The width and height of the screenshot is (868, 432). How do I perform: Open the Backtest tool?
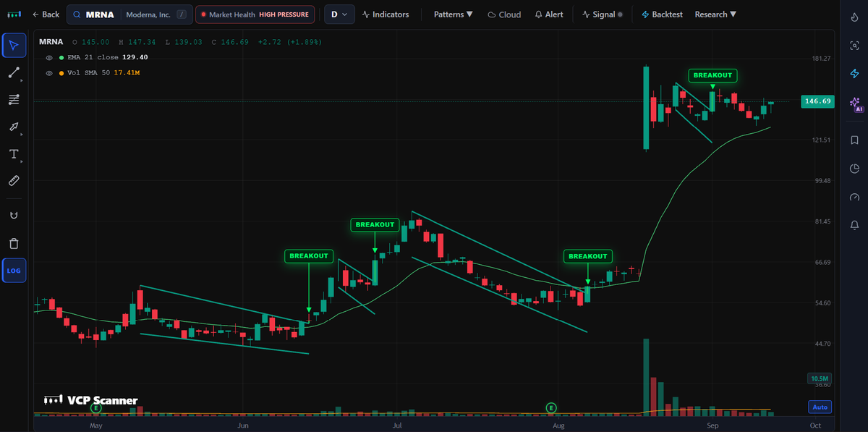663,14
